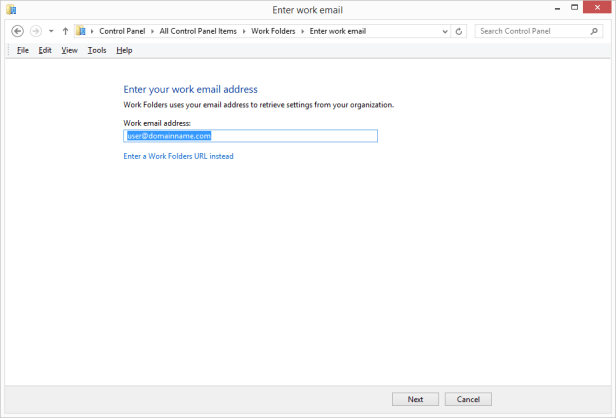This screenshot has height=418, width=616.
Task: Expand the address bar history dropdown
Action: click(x=445, y=31)
